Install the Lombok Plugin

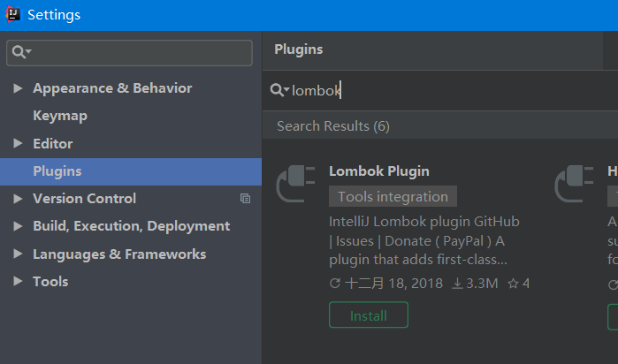(x=368, y=315)
